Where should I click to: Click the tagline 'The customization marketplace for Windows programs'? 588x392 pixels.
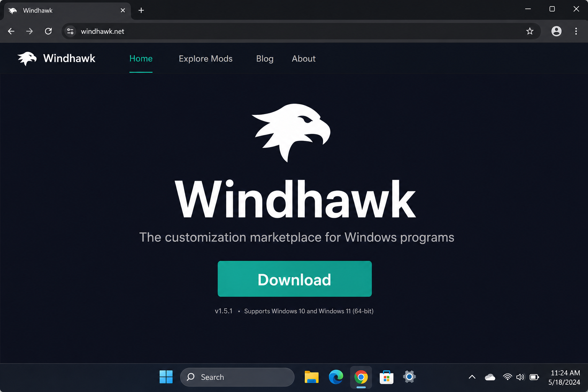point(297,237)
